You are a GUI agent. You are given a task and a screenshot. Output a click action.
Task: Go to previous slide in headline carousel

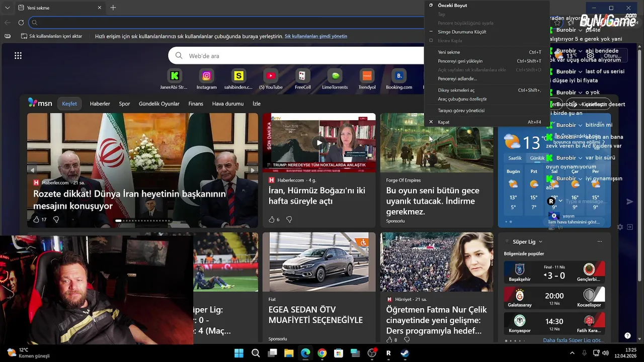point(32,170)
